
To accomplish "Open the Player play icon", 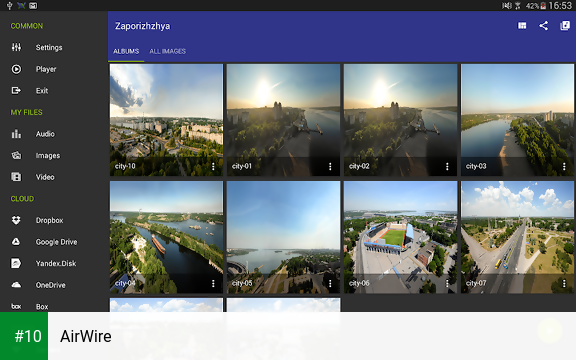I will click(x=16, y=69).
